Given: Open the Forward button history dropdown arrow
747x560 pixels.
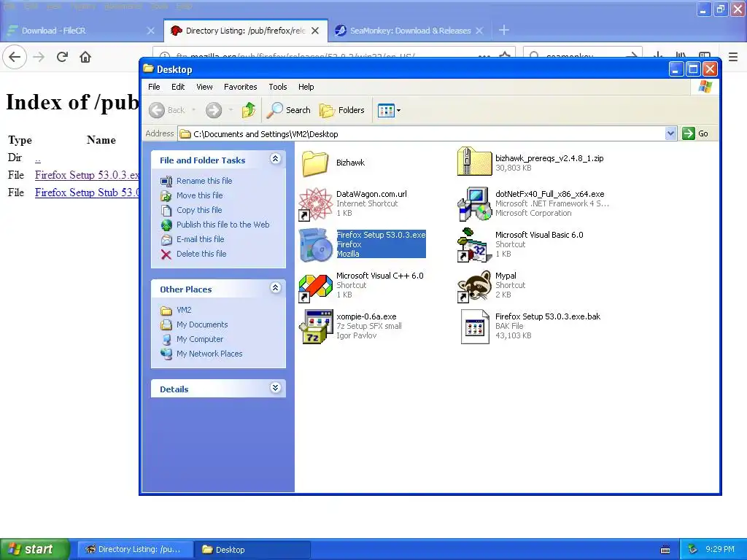Looking at the screenshot, I should point(231,110).
